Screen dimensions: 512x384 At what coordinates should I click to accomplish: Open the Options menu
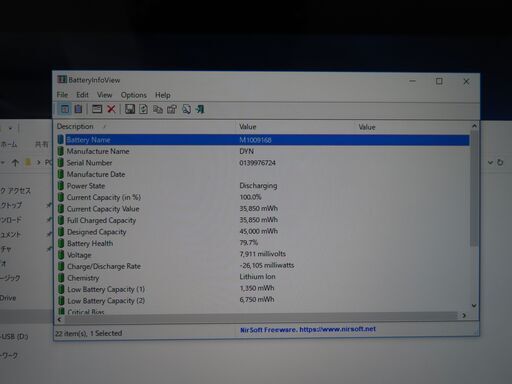[134, 95]
